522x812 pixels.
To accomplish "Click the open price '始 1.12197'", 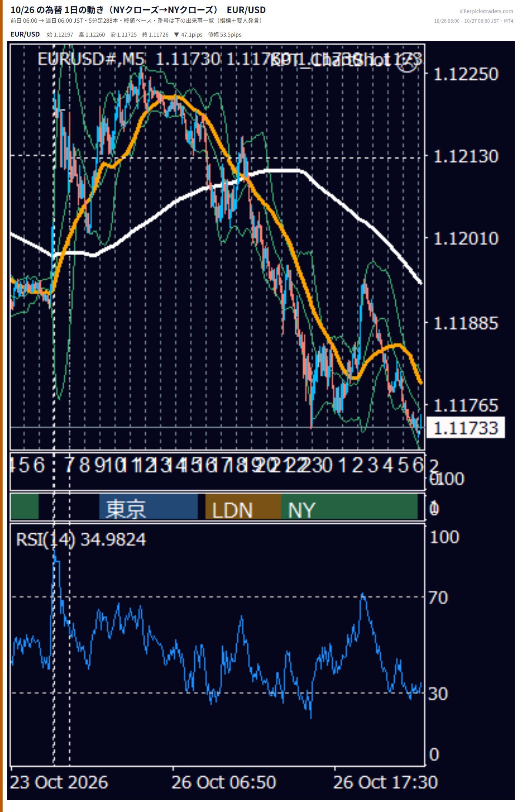I will (x=60, y=35).
